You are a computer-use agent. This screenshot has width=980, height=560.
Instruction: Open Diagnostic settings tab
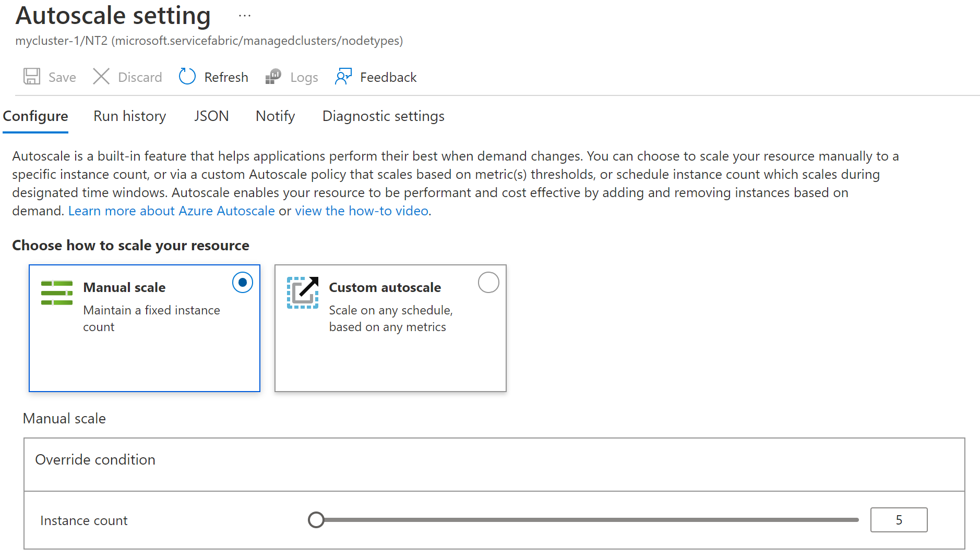pyautogui.click(x=383, y=116)
